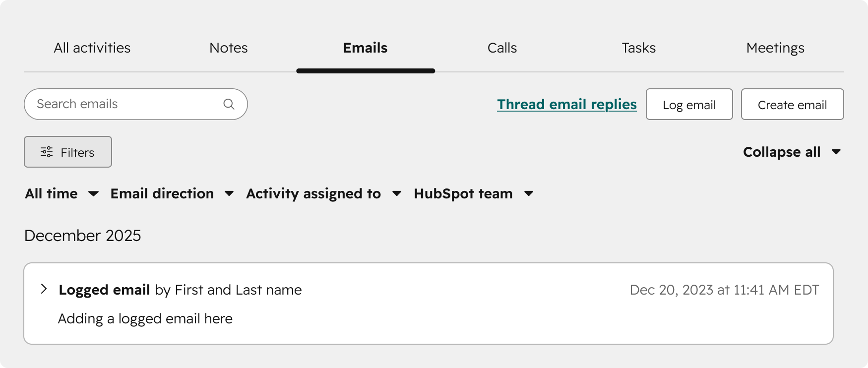Expand the logged email chevron
The width and height of the screenshot is (868, 368).
[x=44, y=289]
